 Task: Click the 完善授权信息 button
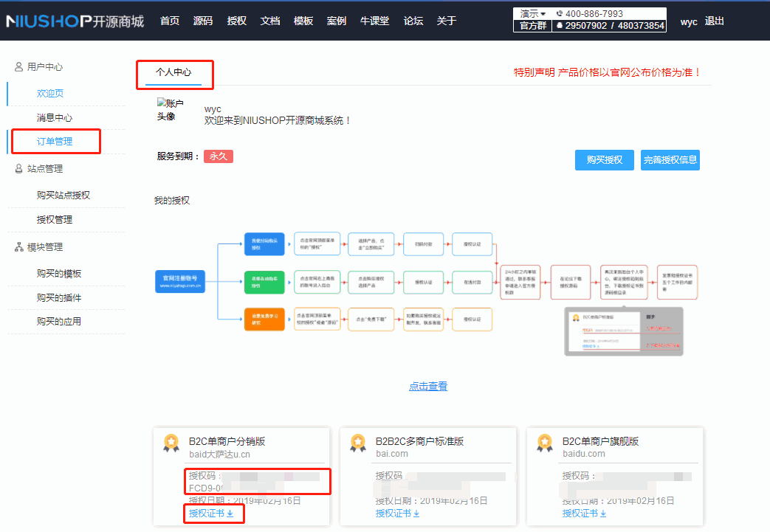pyautogui.click(x=670, y=160)
